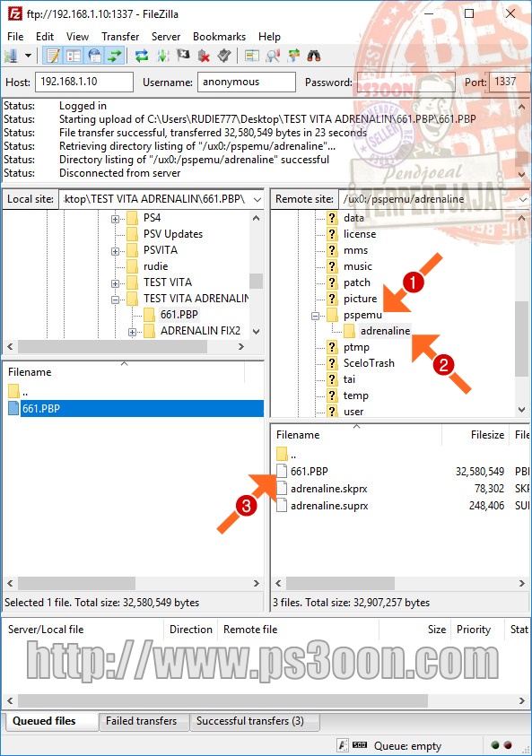Open the Site Manager dropdown arrow
Image resolution: width=532 pixels, height=756 pixels.
click(x=28, y=56)
